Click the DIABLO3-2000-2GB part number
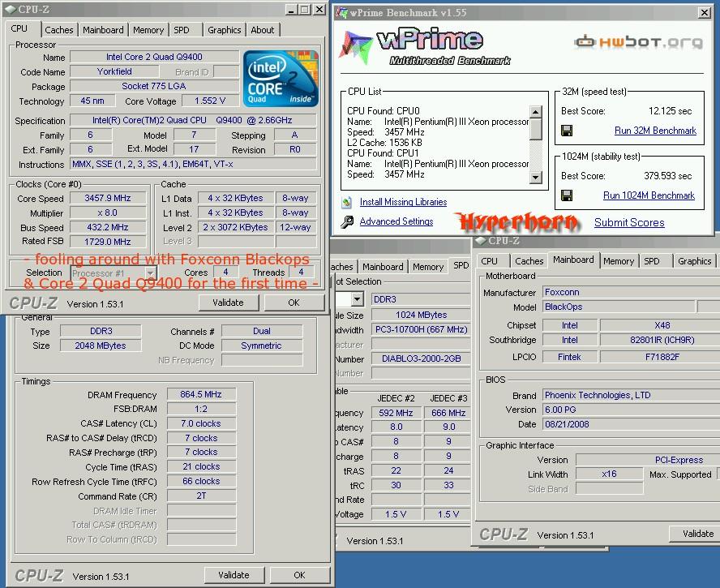This screenshot has height=588, width=720. [x=421, y=358]
